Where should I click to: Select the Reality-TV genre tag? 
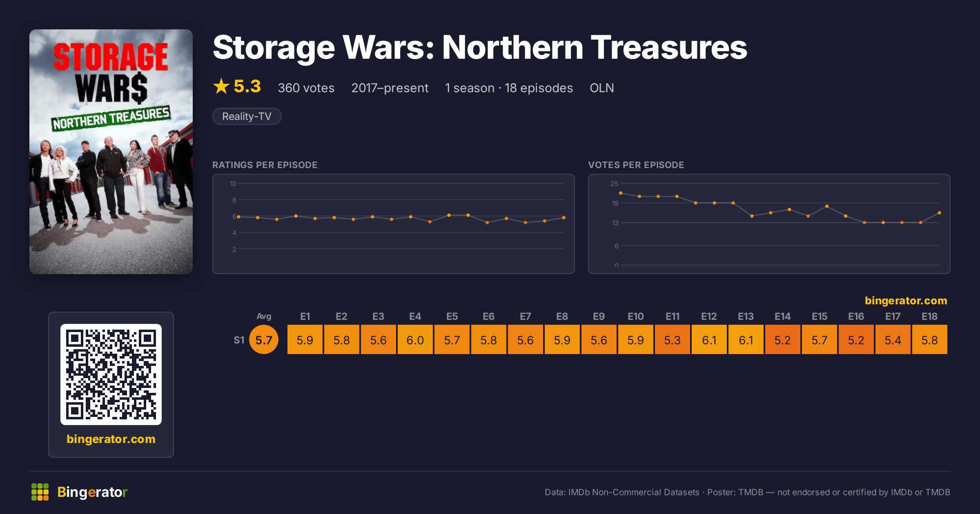click(x=247, y=116)
